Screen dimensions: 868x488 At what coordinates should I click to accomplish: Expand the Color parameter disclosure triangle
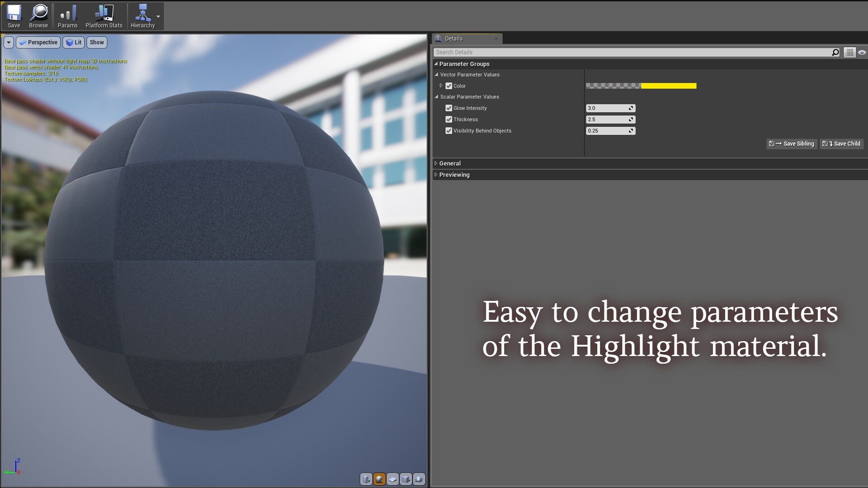click(x=442, y=86)
